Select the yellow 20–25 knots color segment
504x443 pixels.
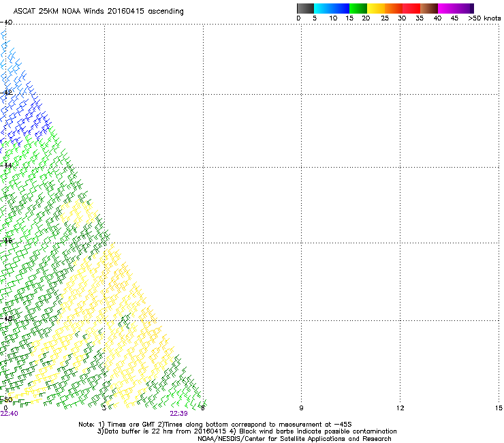376,8
